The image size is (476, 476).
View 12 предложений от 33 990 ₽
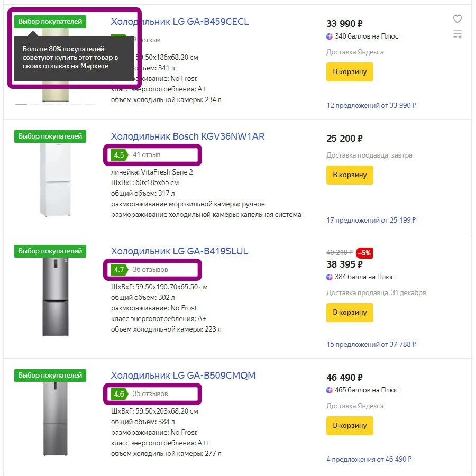(x=371, y=106)
